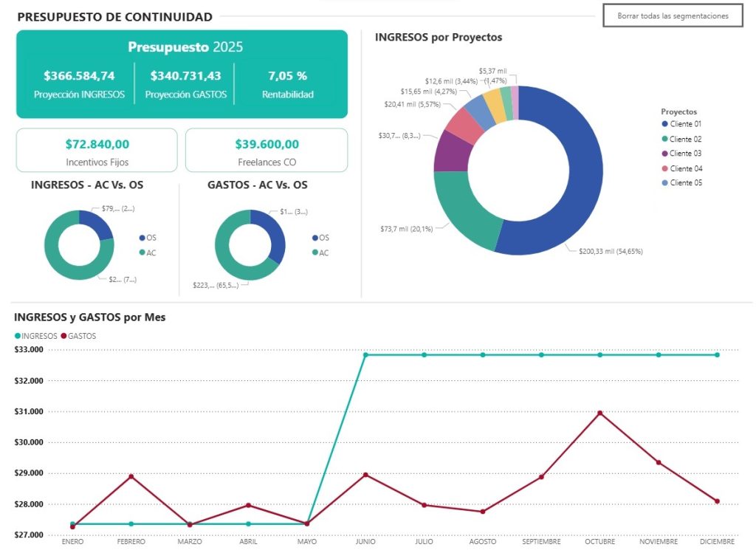
Task: Click the GASTOS legend item of the line chart
Action: (x=78, y=336)
